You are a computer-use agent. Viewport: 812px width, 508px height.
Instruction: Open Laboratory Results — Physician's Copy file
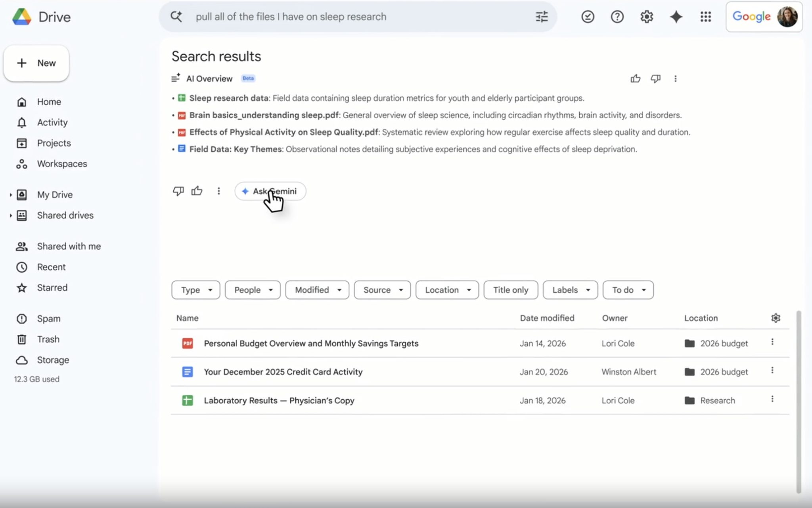click(x=279, y=401)
